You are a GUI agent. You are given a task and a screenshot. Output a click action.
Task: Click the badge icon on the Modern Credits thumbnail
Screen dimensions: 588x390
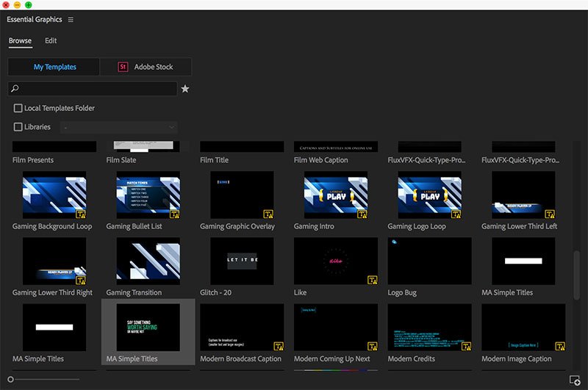pos(466,346)
